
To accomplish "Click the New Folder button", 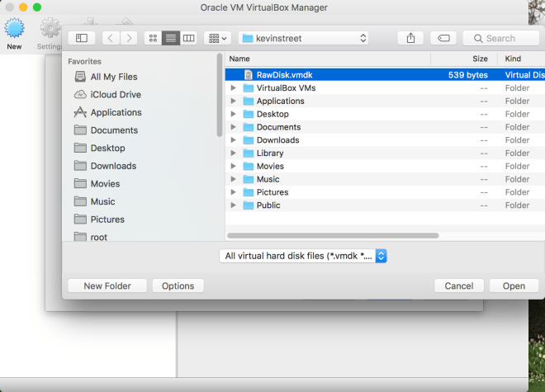I will (x=107, y=286).
